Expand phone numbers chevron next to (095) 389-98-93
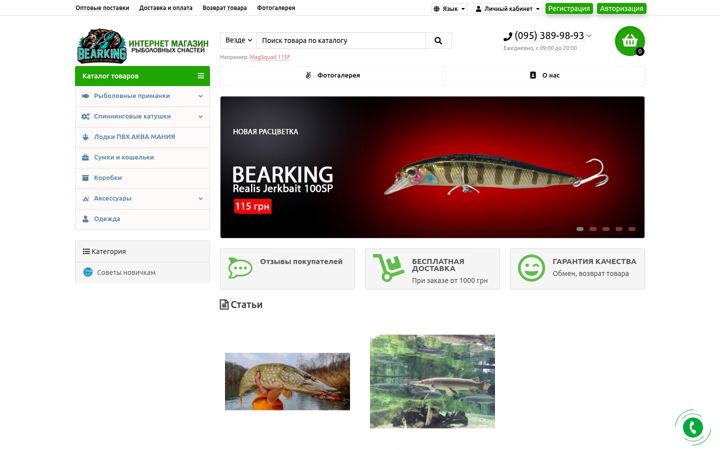This screenshot has width=720, height=450. [589, 36]
